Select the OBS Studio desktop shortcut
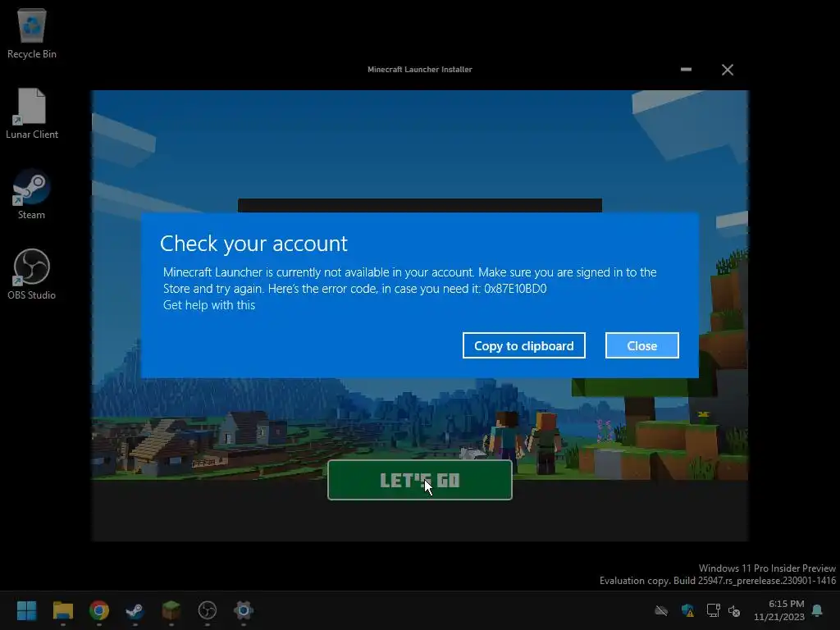Viewport: 840px width, 630px height. pyautogui.click(x=32, y=274)
